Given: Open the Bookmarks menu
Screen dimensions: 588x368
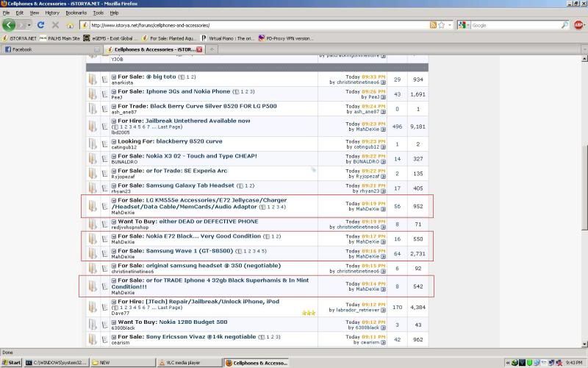Looking at the screenshot, I should pyautogui.click(x=76, y=13).
